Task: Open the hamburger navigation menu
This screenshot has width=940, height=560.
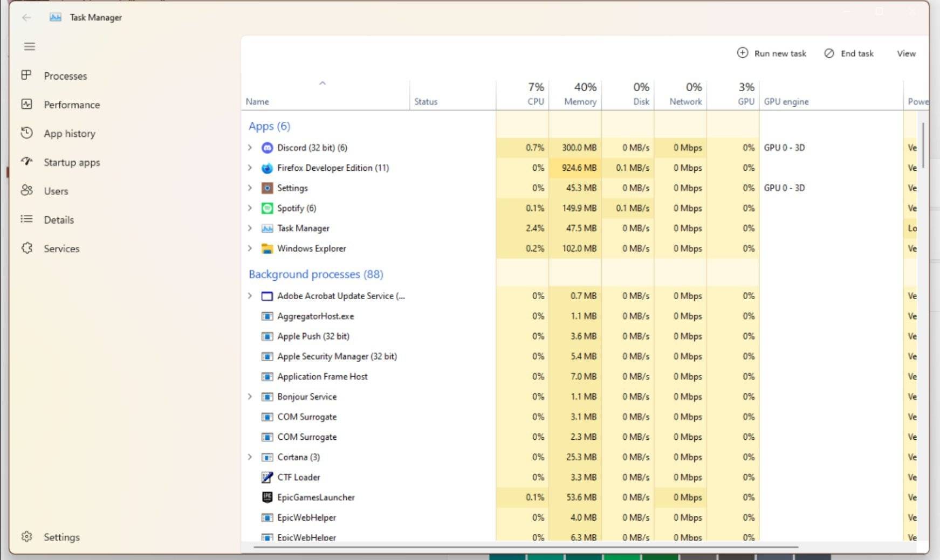Action: tap(30, 47)
